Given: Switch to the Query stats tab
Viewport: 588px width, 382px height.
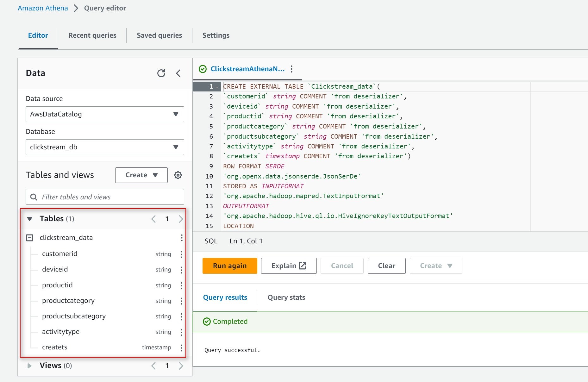Looking at the screenshot, I should pos(286,297).
